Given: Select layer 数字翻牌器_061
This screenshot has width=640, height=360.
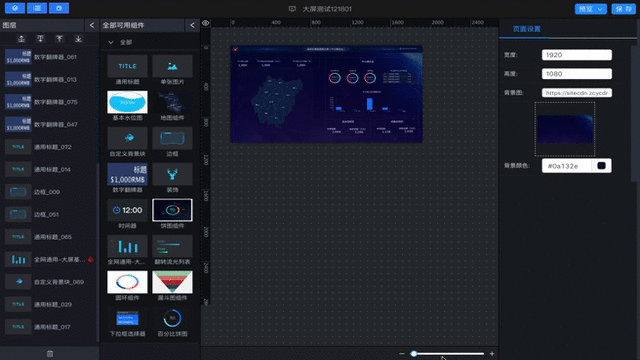Looking at the screenshot, I should pos(49,57).
